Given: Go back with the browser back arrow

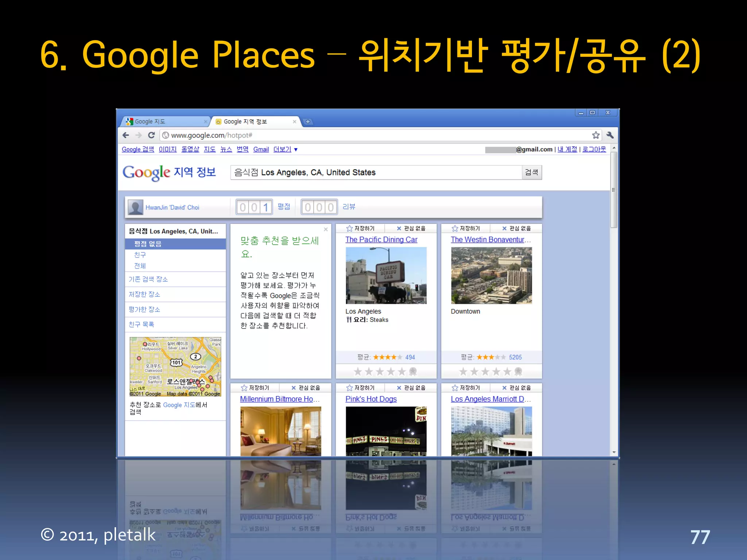Looking at the screenshot, I should tap(126, 135).
